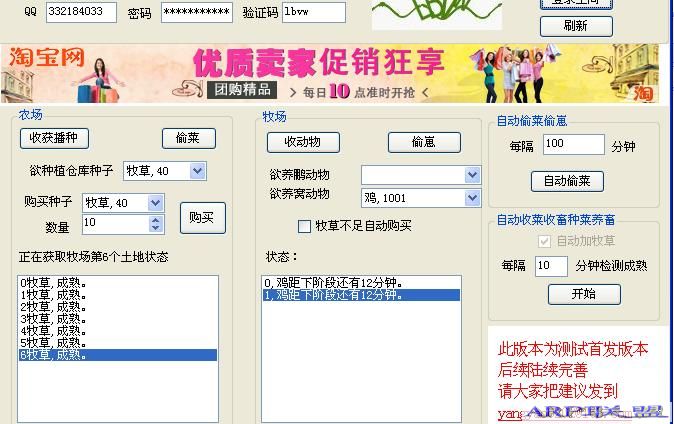The width and height of the screenshot is (674, 424).
Task: Select list row 4牧草, 成熟
Action: click(x=117, y=331)
